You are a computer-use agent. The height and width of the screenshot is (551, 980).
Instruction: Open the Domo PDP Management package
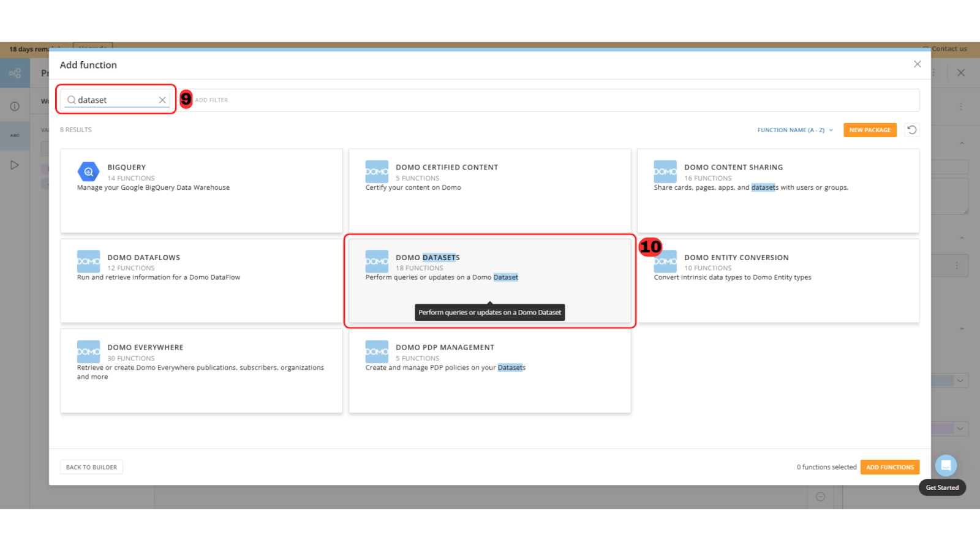tap(490, 371)
